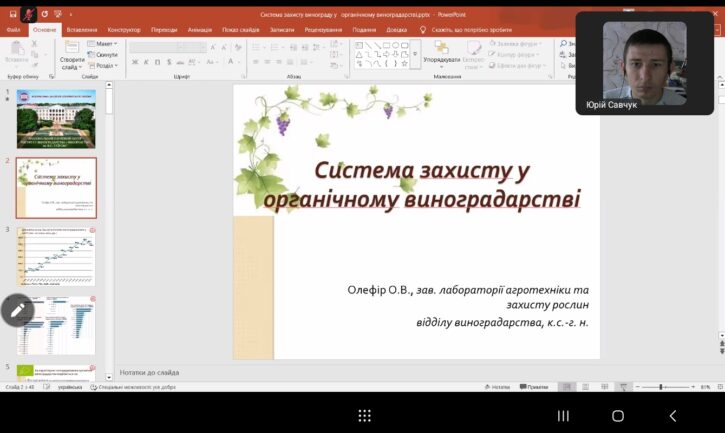Click the line spacing icon
The width and height of the screenshot is (725, 433).
point(317,47)
